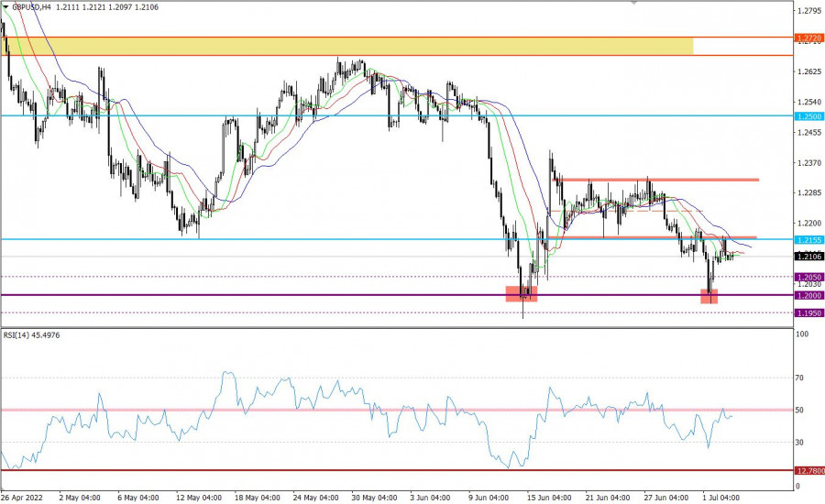
Task: Click the 21 Jun 04:00 time label
Action: coord(607,498)
